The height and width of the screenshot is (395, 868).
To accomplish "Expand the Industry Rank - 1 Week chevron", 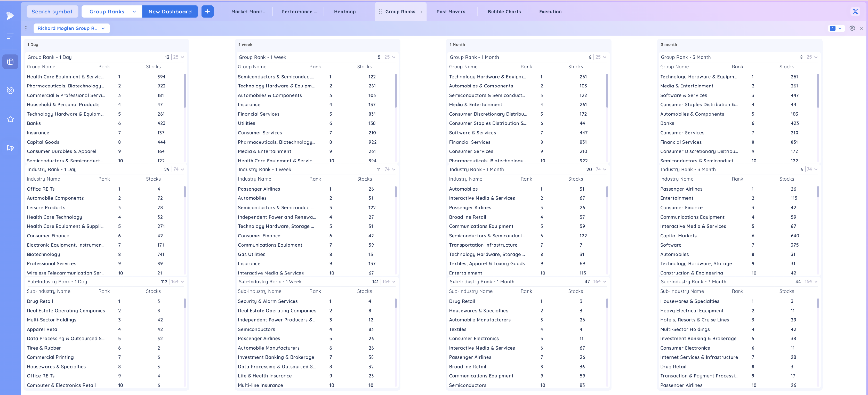I will [394, 169].
